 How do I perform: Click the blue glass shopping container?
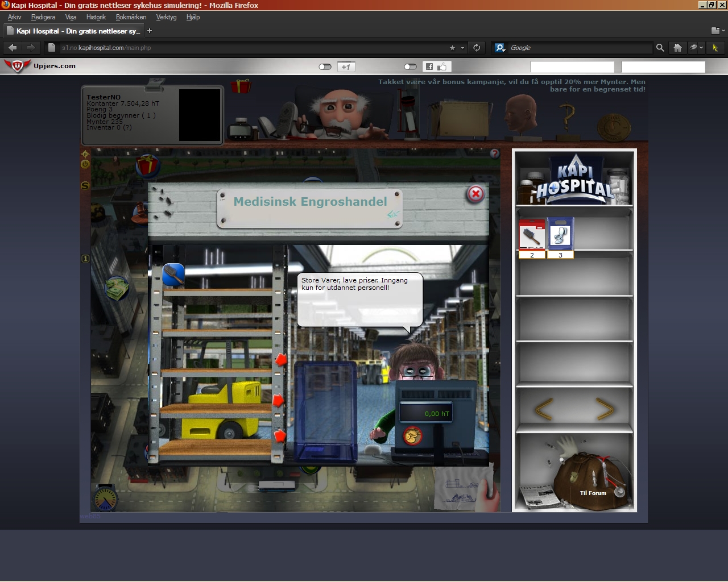point(326,411)
